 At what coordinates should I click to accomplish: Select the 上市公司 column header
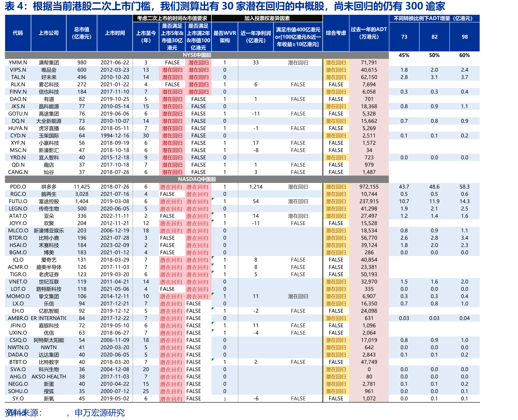pyautogui.click(x=49, y=33)
